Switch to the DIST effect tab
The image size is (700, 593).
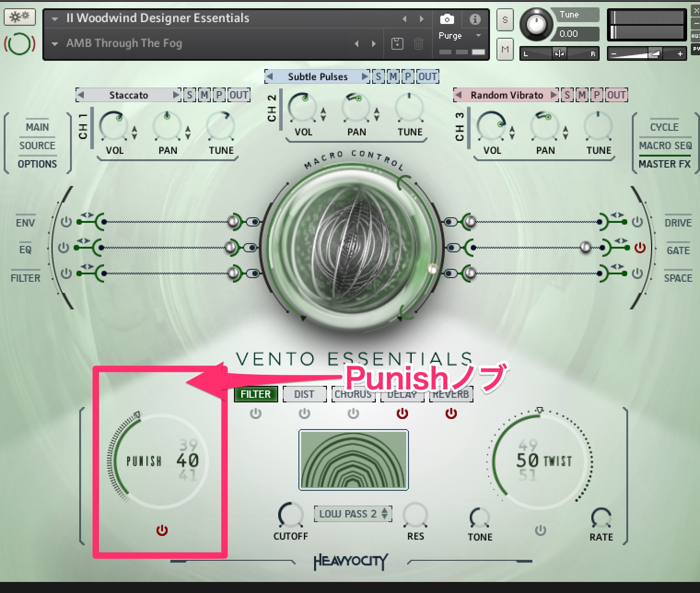tap(304, 394)
